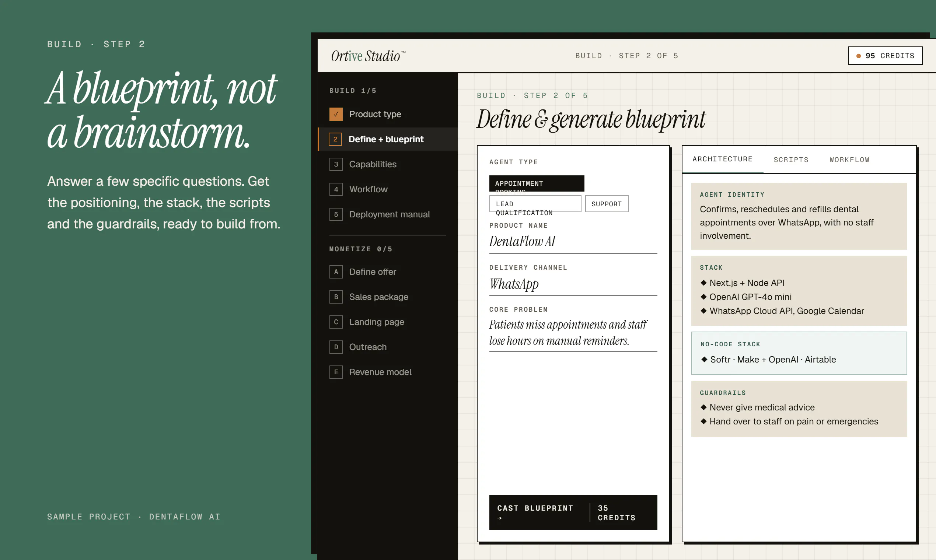Screen dimensions: 936x560
Task: Click the number 5 badge beside Deployment manual
Action: [336, 214]
